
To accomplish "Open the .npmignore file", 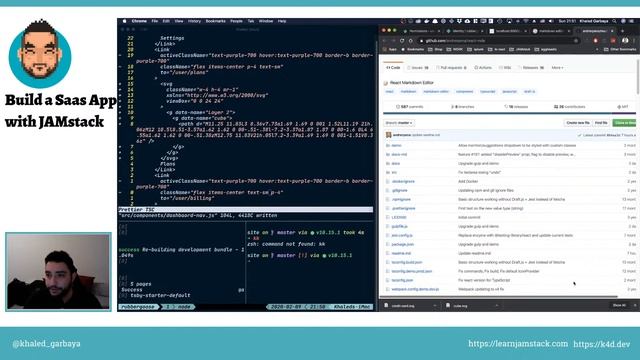I will [x=401, y=200].
